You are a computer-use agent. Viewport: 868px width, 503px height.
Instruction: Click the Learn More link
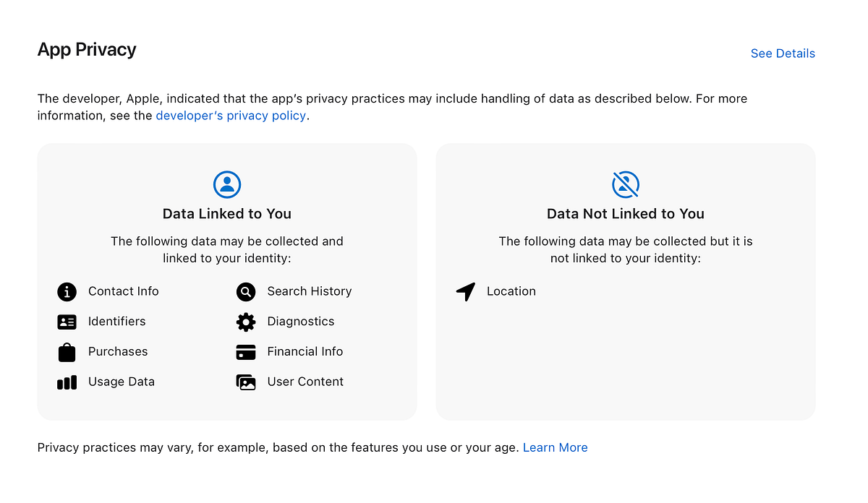[x=555, y=447]
